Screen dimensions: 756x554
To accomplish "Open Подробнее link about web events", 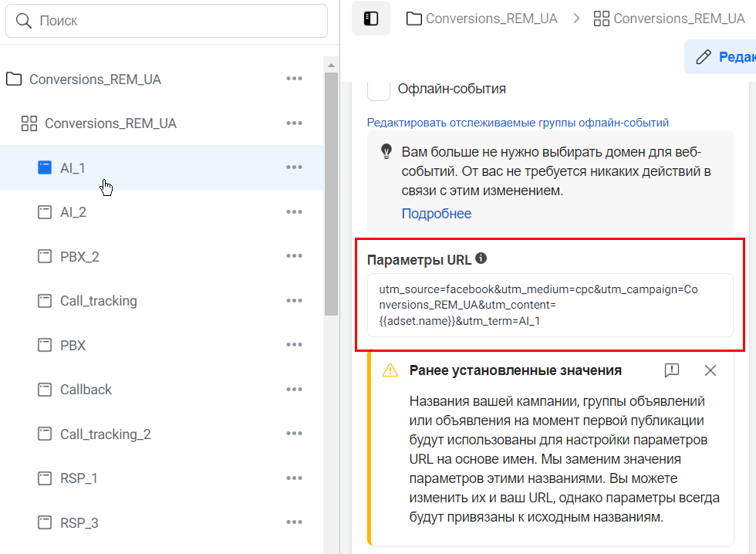I will 437,214.
